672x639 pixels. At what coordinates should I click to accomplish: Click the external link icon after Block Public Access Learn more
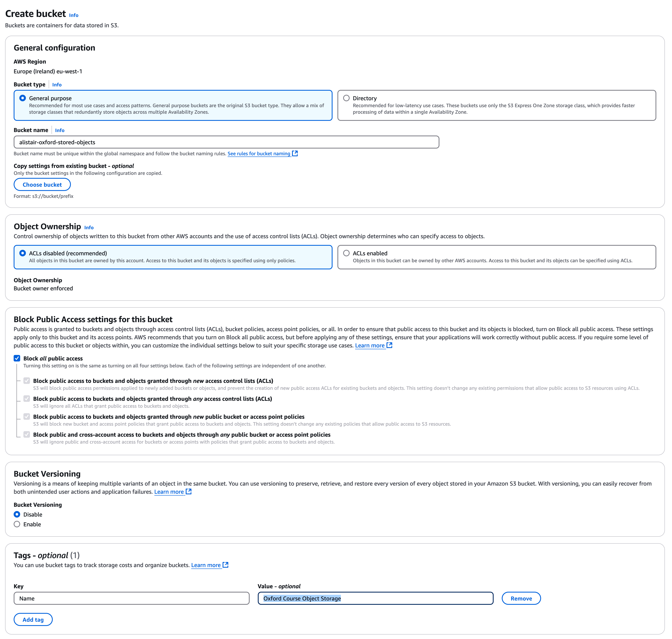pyautogui.click(x=389, y=345)
